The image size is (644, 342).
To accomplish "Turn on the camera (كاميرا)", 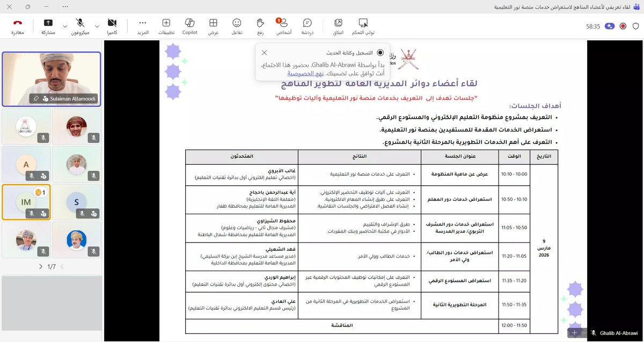I will click(x=112, y=26).
